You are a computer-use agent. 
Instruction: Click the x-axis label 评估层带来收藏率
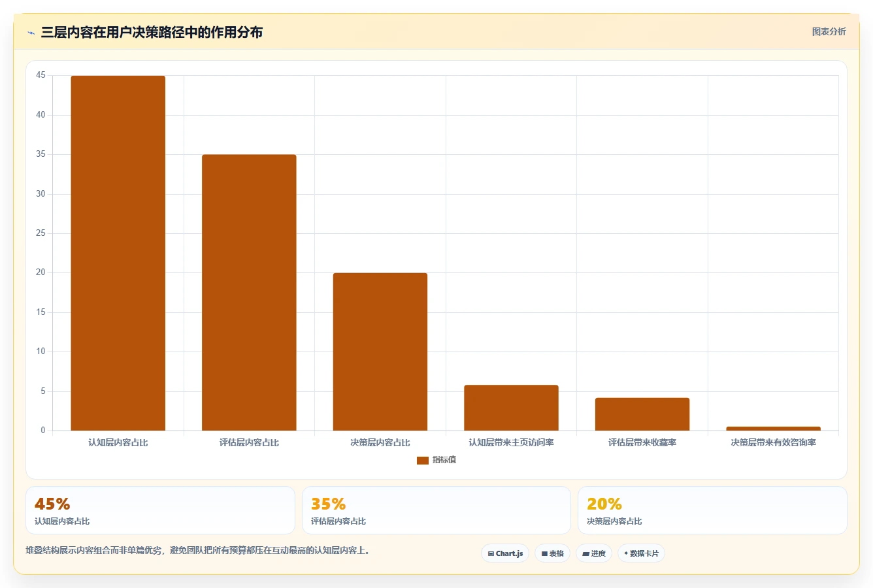tap(642, 442)
